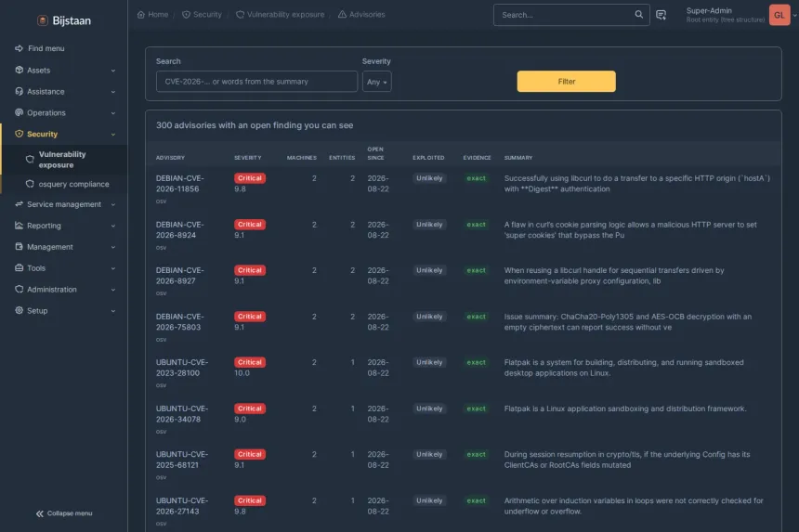Click the Home breadcrumb house icon
This screenshot has height=532, width=799.
pos(141,15)
